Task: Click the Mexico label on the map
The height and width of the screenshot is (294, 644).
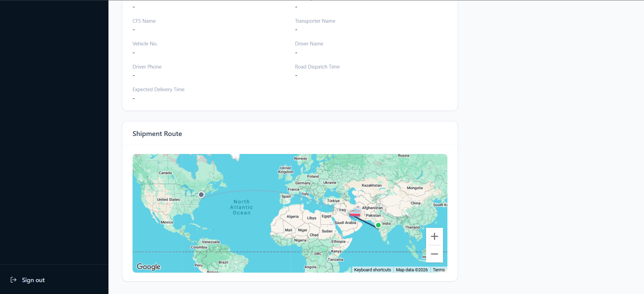Action: (167, 222)
